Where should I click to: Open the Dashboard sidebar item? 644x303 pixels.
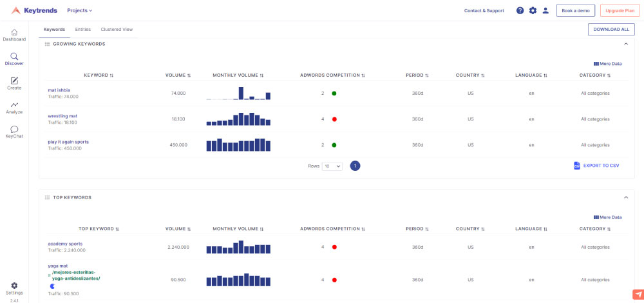point(14,35)
